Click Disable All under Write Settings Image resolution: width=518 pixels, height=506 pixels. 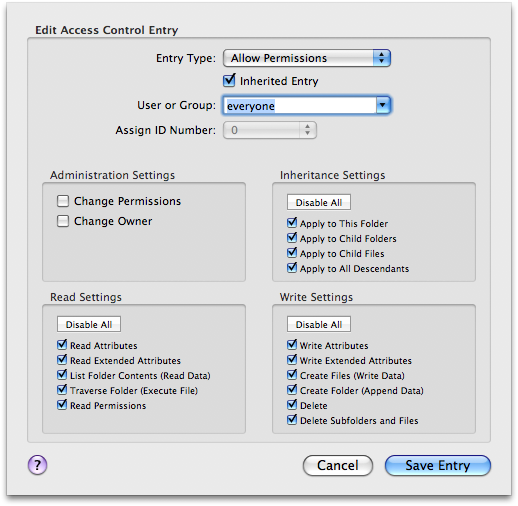[319, 324]
